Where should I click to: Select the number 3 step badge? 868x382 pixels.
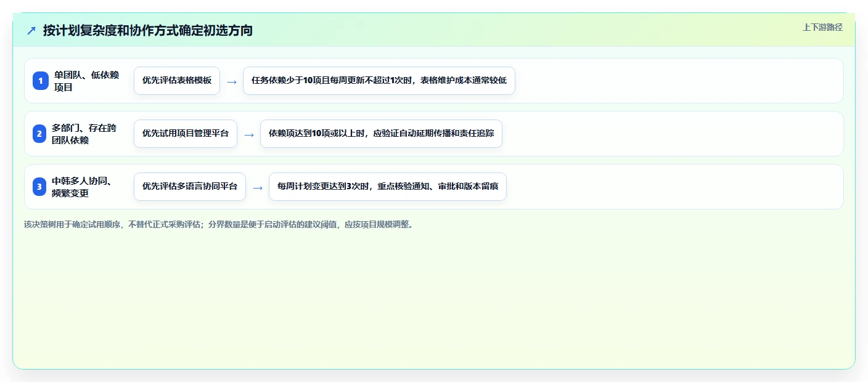(39, 187)
